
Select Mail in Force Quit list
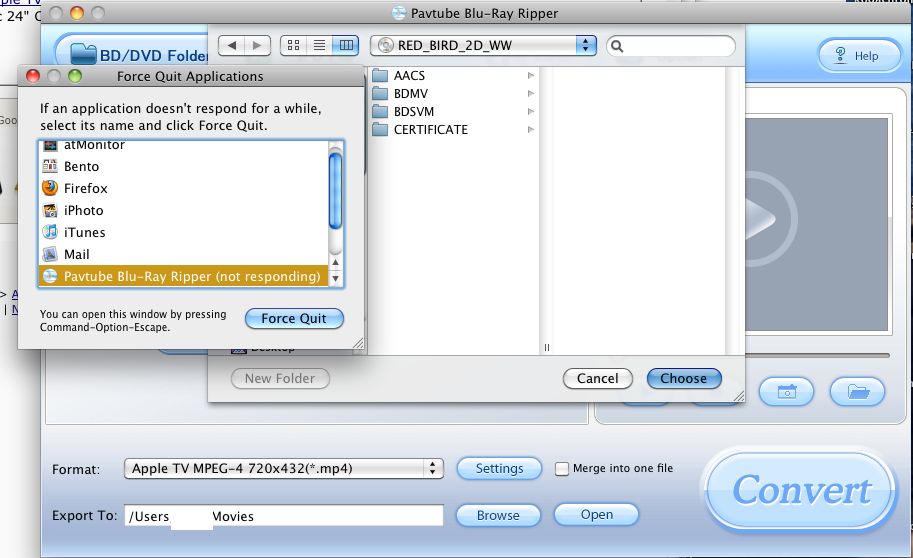click(183, 255)
